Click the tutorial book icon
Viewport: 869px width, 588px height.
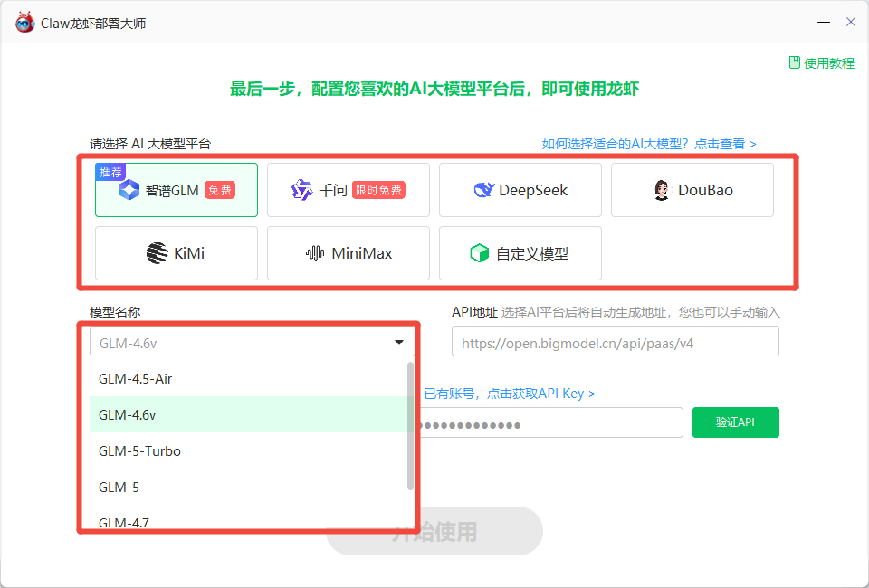794,62
